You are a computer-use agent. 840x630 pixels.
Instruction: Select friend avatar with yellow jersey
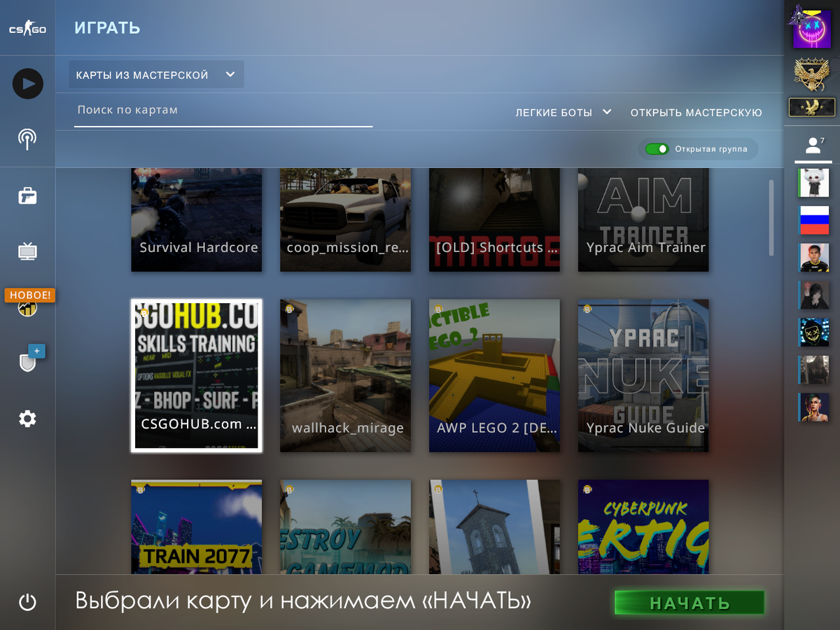(814, 258)
